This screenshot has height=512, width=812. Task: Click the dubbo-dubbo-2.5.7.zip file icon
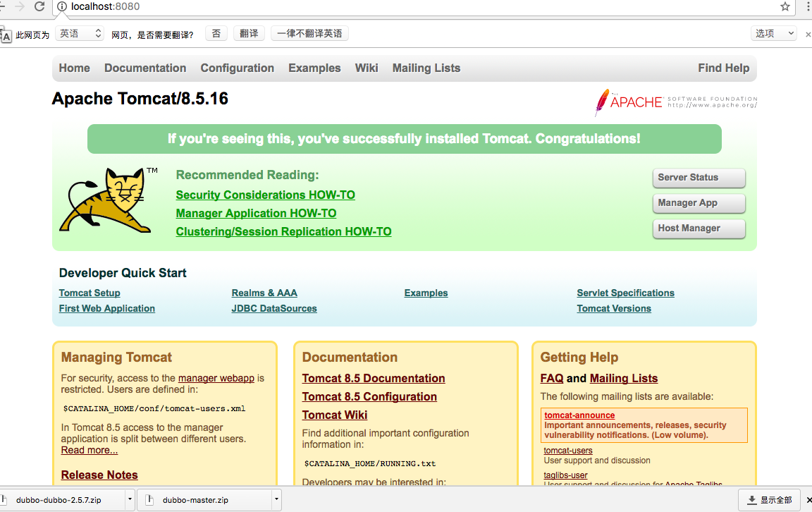point(4,499)
